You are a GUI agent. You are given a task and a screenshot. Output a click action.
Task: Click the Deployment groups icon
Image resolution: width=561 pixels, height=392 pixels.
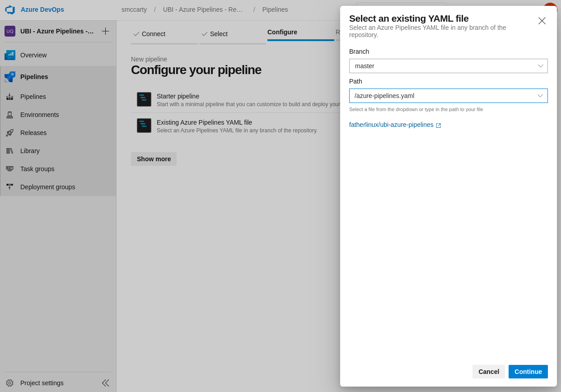pyautogui.click(x=9, y=187)
